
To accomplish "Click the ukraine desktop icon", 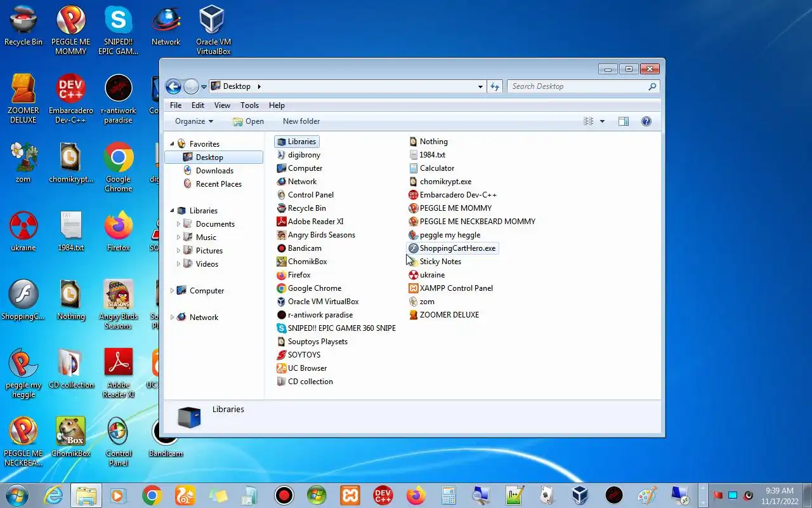I will (x=23, y=232).
